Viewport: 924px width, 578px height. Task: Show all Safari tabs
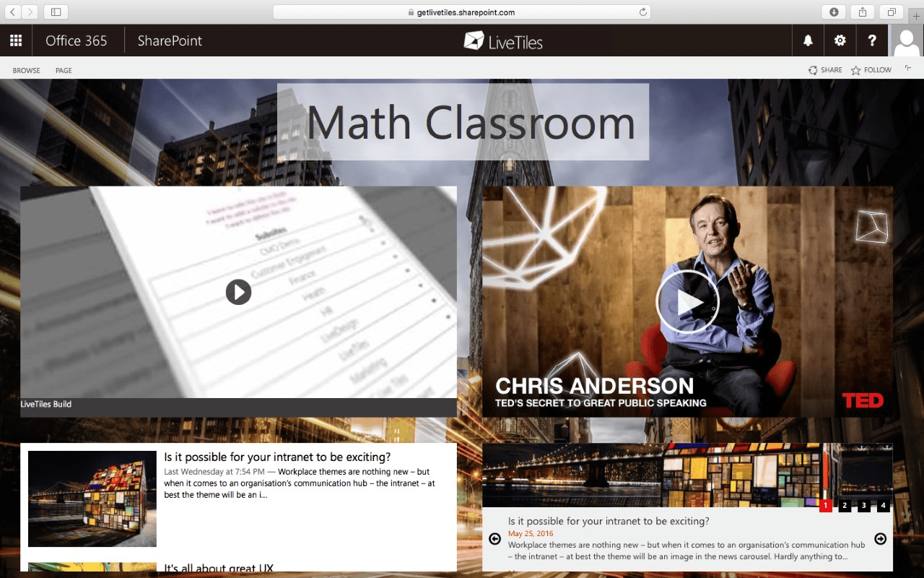coord(892,12)
